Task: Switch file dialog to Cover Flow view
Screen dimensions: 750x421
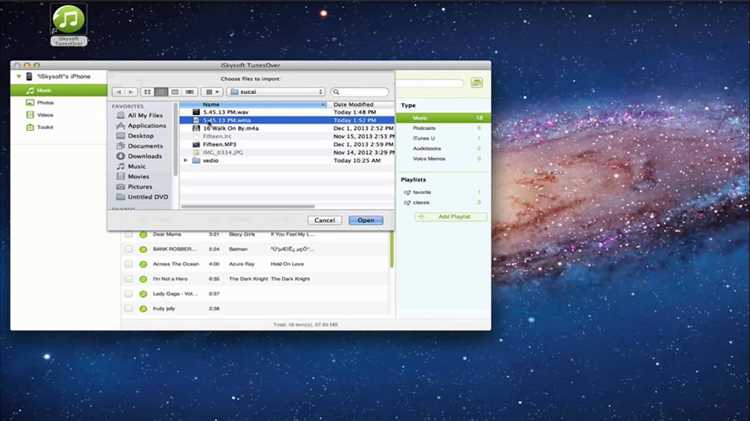Action: [x=189, y=92]
